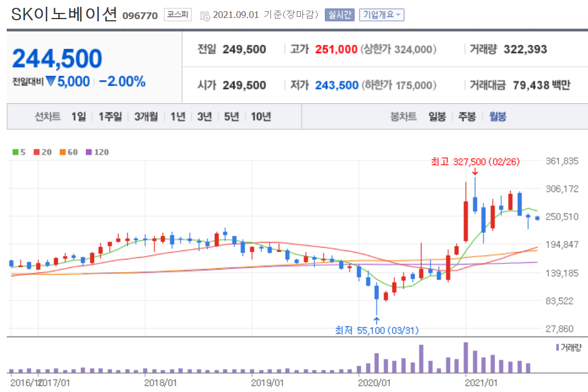
Task: Click the SK이노베이션 stock name
Action: 64,15
